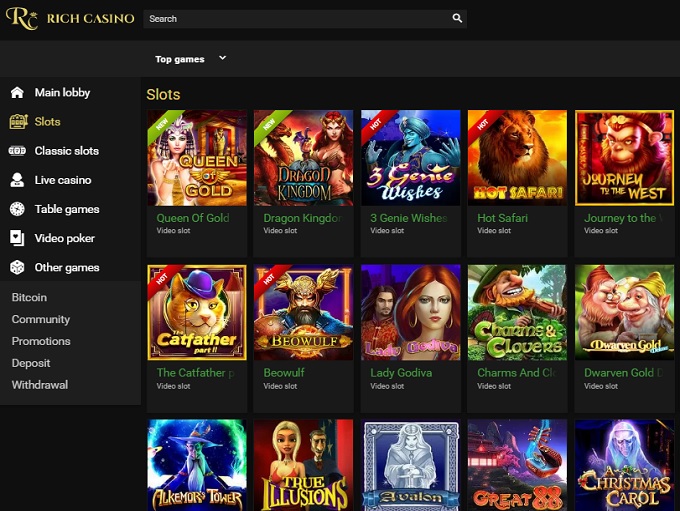Click the search magnifier icon
The image size is (680, 511).
pos(457,18)
